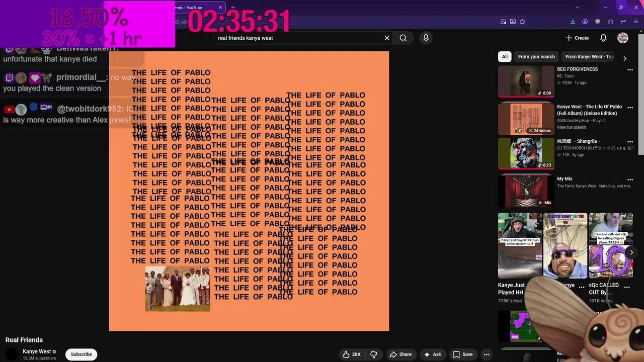Click the Life of Pablo video player
Screen dimensions: 644x362
tap(249, 191)
